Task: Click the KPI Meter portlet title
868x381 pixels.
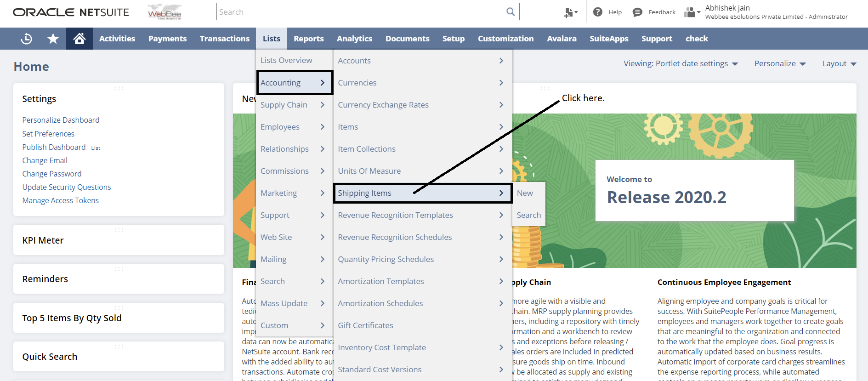Action: pyautogui.click(x=43, y=240)
